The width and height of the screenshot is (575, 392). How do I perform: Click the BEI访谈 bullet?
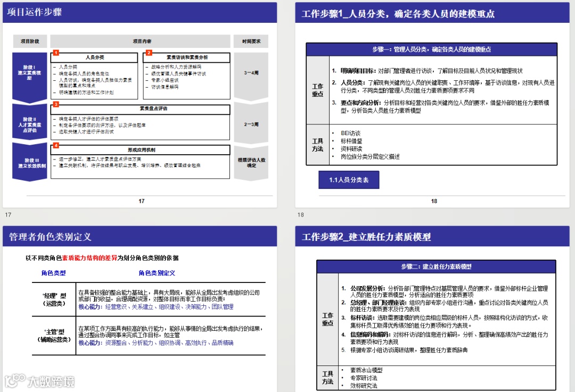point(350,134)
